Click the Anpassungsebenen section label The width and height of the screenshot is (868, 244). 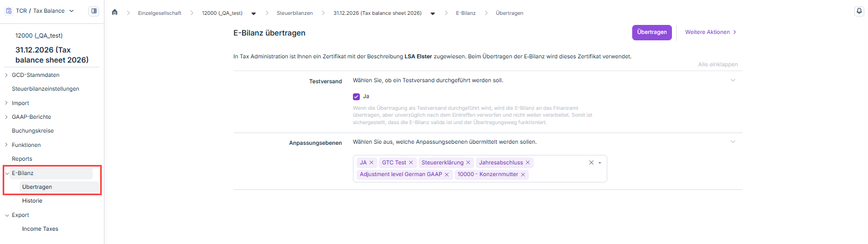coord(315,143)
